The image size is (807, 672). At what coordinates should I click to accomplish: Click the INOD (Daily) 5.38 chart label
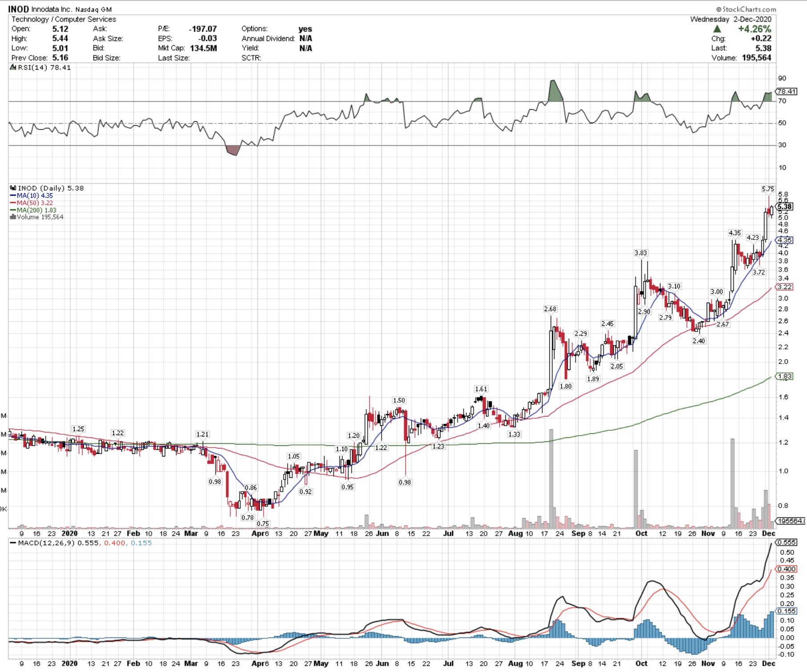(x=47, y=188)
